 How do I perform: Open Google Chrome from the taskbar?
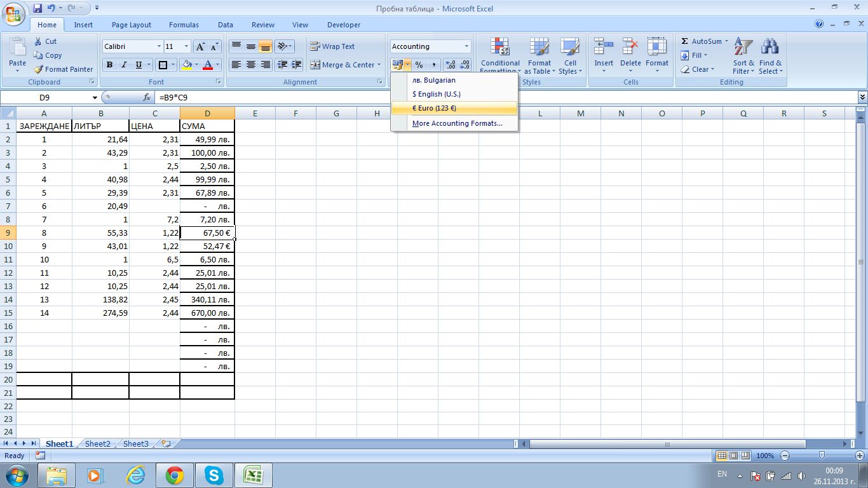pyautogui.click(x=175, y=475)
